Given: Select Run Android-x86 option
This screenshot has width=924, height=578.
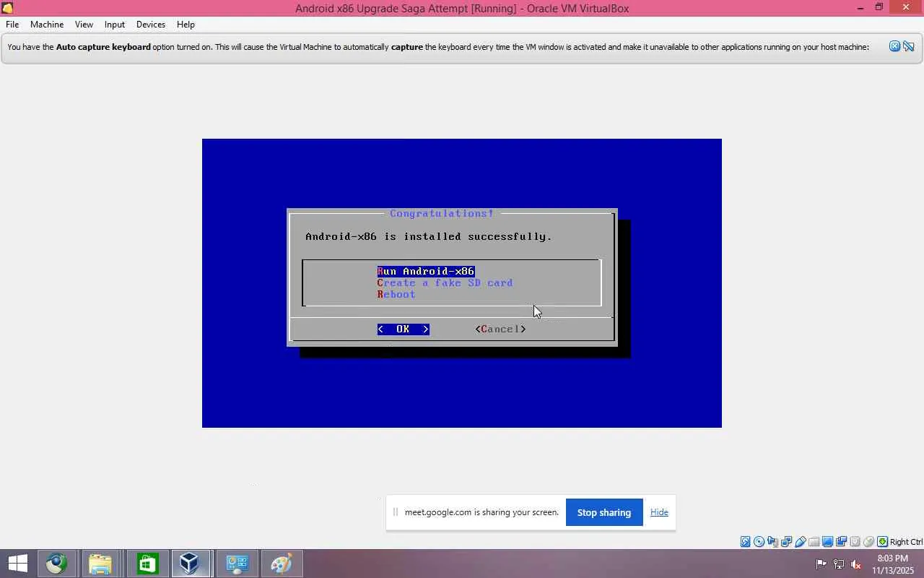Looking at the screenshot, I should pos(426,271).
